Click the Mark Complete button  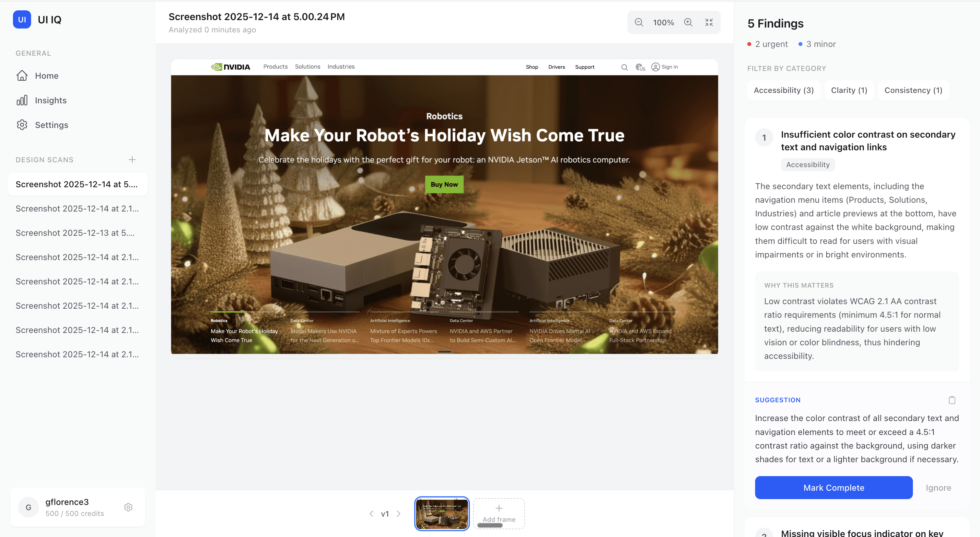click(834, 487)
